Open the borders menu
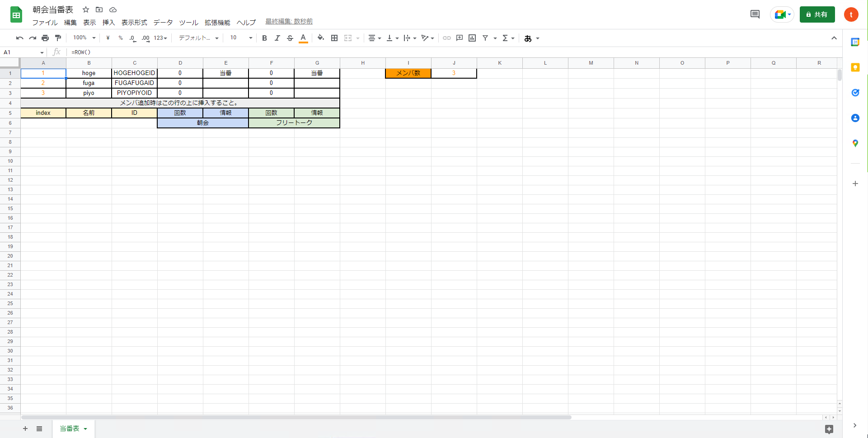Screen dimensions: 868x438 [334, 38]
